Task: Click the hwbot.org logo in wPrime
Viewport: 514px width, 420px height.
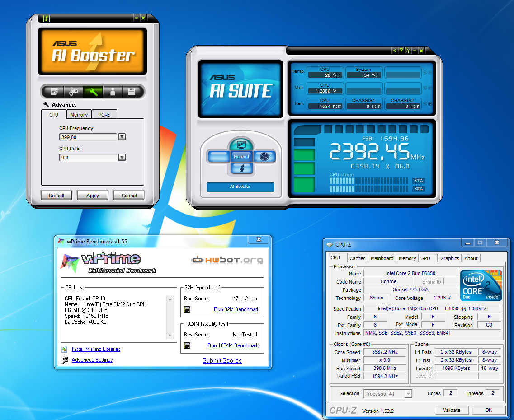Action: click(x=227, y=260)
